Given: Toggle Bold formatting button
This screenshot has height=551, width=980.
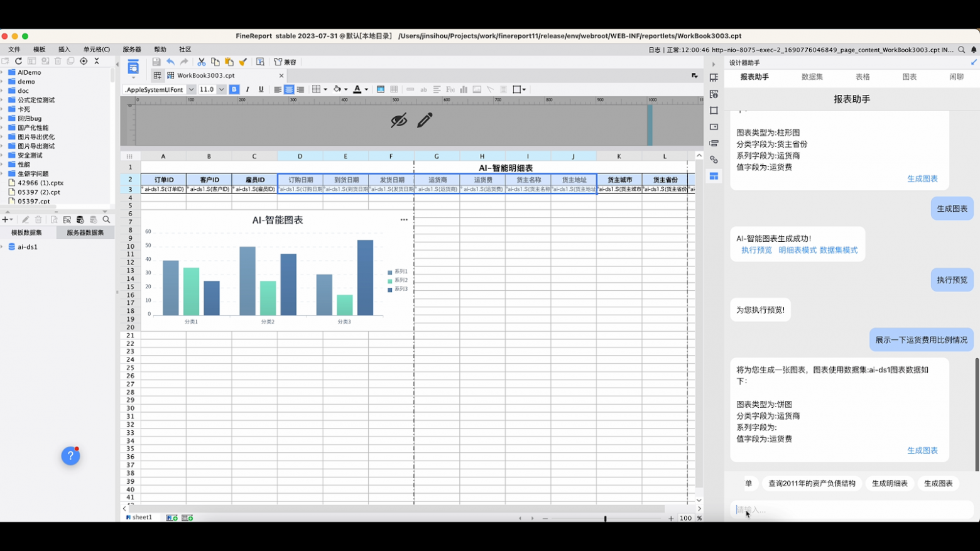Looking at the screenshot, I should coord(234,90).
